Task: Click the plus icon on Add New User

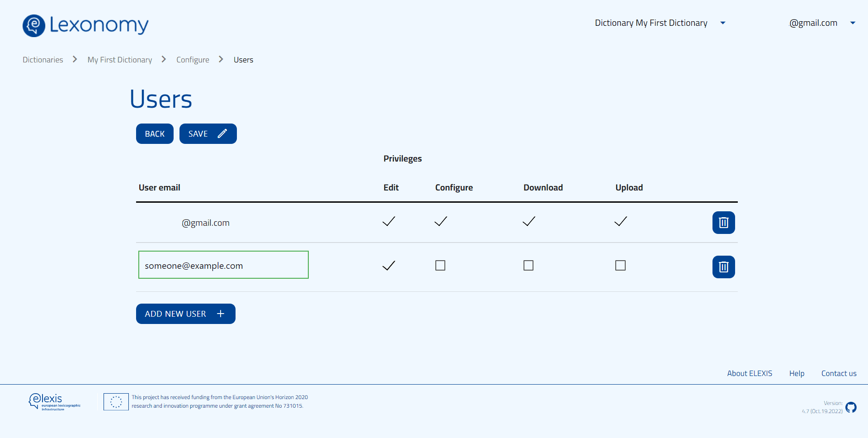Action: click(221, 314)
